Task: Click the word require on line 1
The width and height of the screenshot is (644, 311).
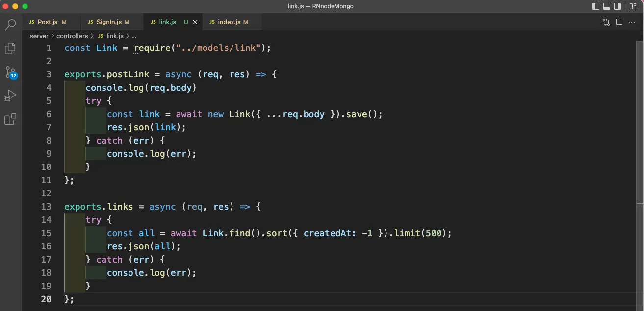Action: tap(152, 48)
